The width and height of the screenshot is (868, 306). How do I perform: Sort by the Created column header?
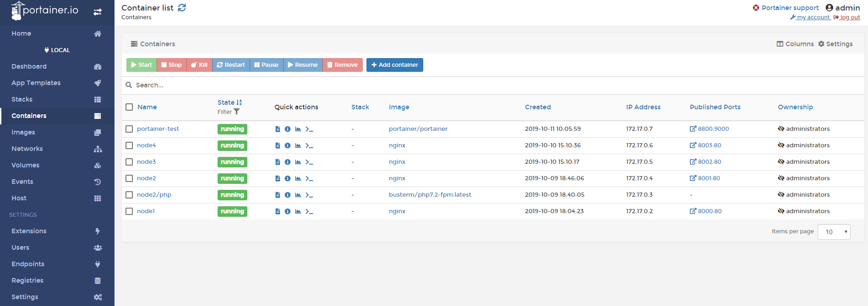(538, 107)
